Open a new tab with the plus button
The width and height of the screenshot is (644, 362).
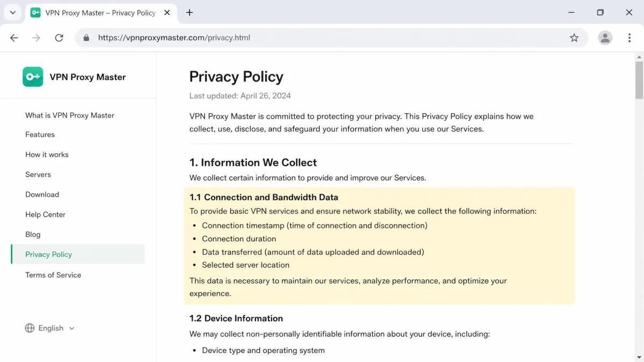point(189,12)
